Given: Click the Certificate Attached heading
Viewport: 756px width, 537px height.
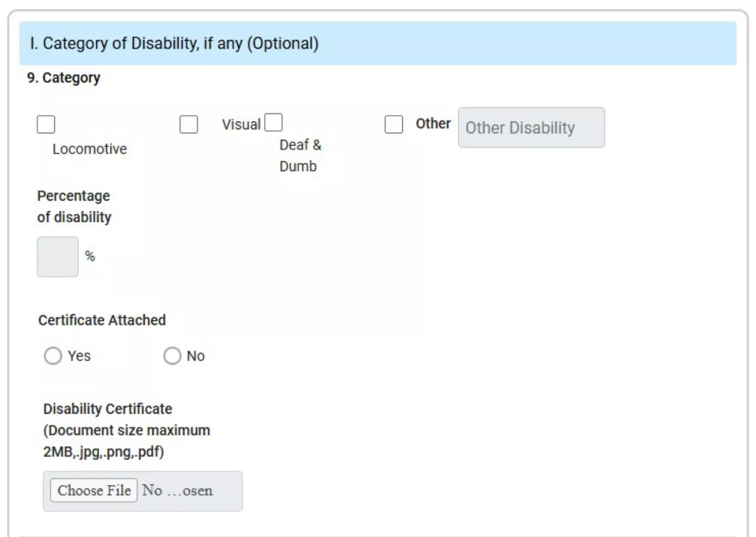Looking at the screenshot, I should click(103, 320).
